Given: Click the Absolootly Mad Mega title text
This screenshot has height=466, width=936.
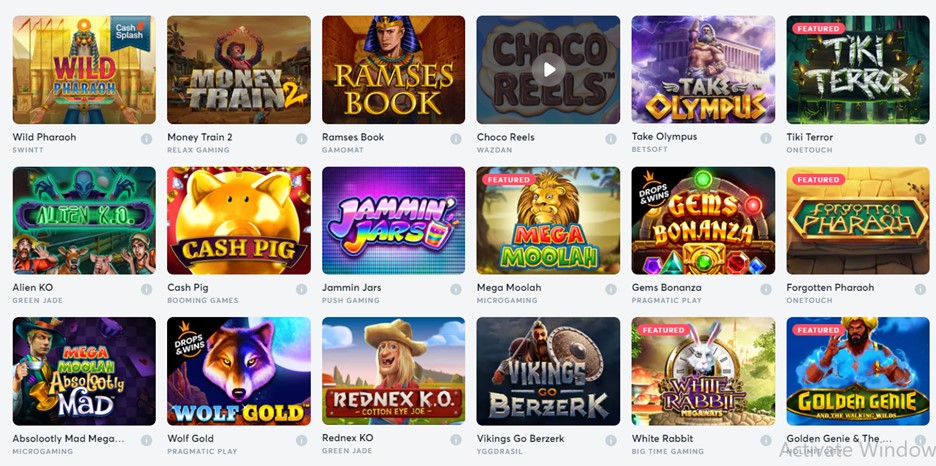Looking at the screenshot, I should click(x=69, y=439).
